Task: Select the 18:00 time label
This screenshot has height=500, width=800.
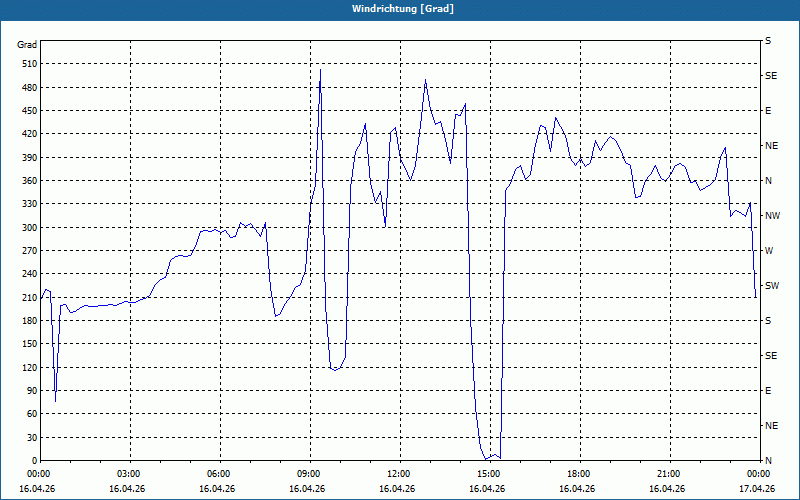Action: (577, 474)
